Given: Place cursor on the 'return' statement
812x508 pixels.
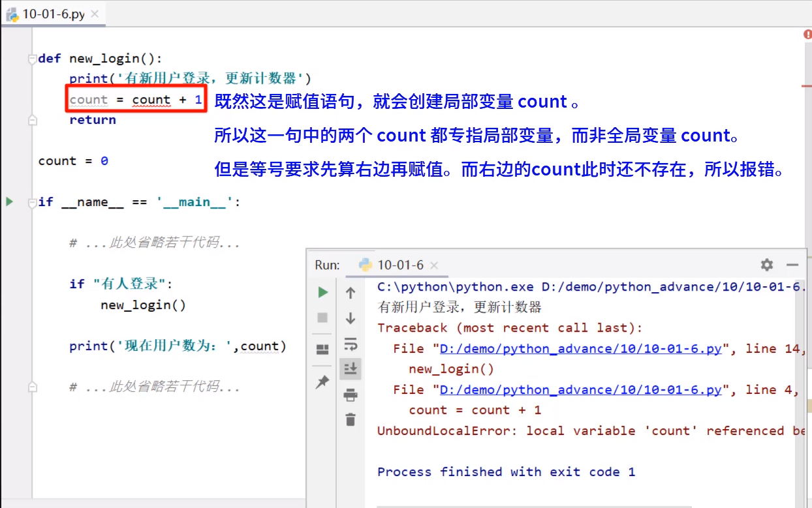Looking at the screenshot, I should click(93, 120).
